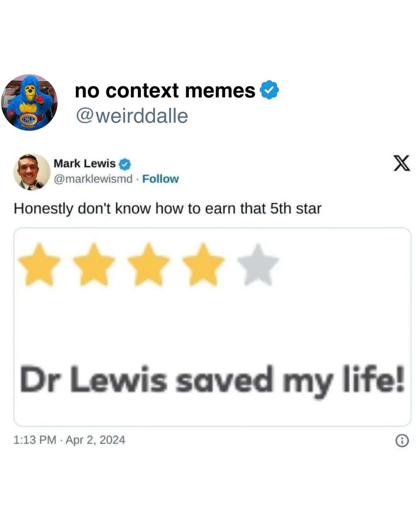Viewport: 420px width, 525px height.
Task: Open the no context memes profile avatar
Action: point(29,102)
